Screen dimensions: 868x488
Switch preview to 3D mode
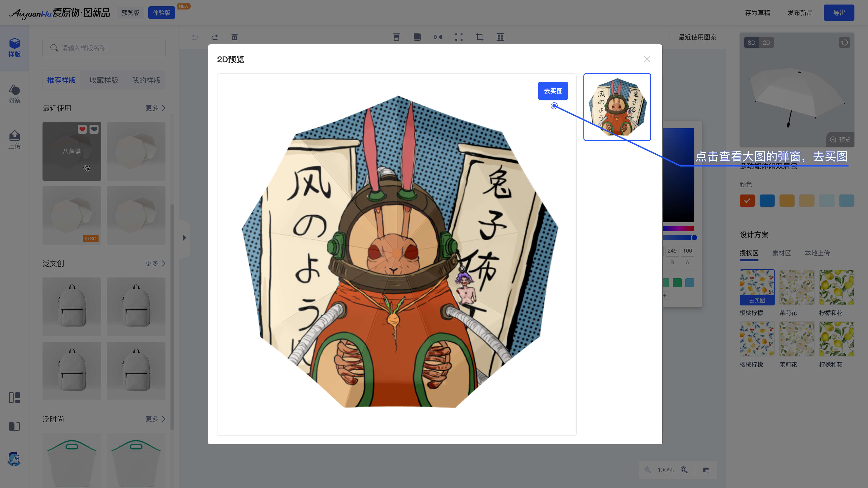[x=751, y=42]
